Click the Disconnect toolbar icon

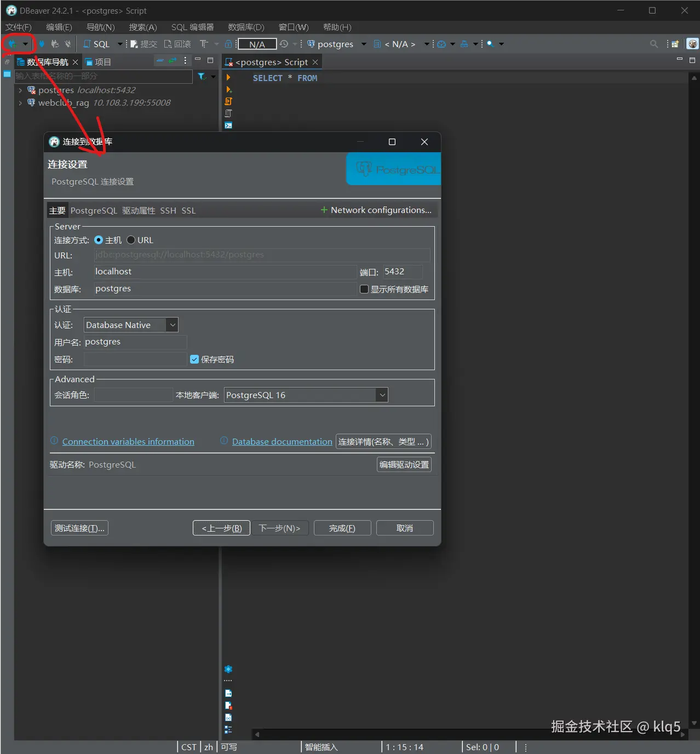click(68, 44)
